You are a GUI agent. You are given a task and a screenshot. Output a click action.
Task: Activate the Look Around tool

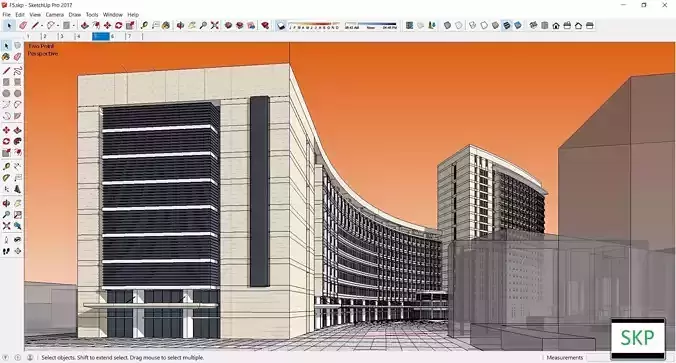pos(17,240)
